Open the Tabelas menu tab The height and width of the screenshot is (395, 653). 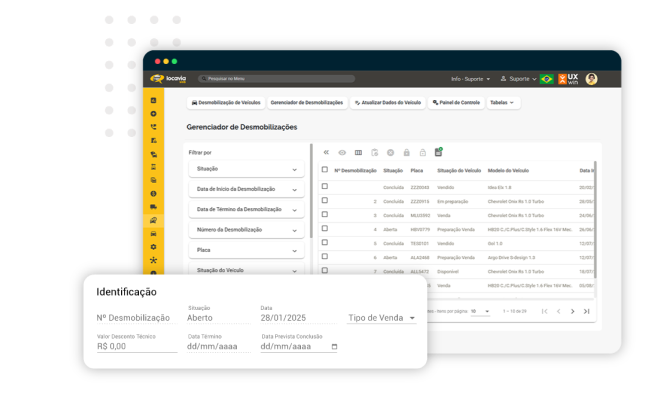(503, 102)
